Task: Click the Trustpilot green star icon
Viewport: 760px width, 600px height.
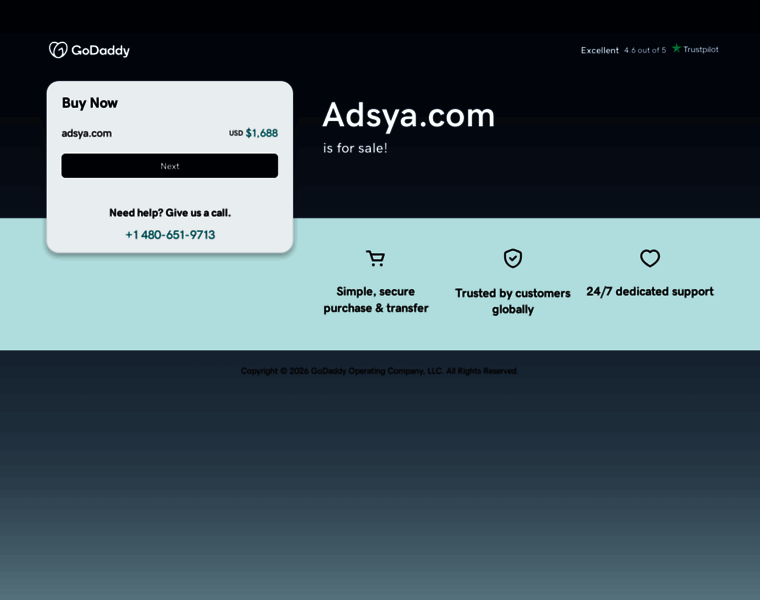Action: [676, 48]
